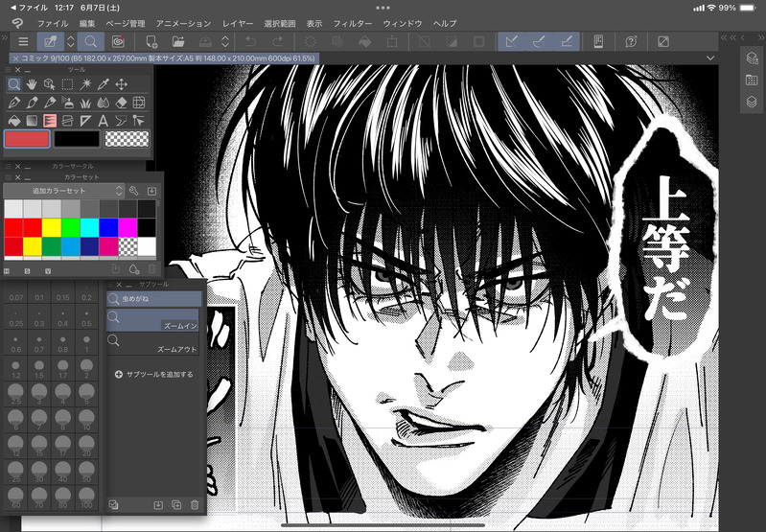The width and height of the screenshot is (766, 532).
Task: Toggle the first snap-to-ruler button
Action: pos(513,41)
